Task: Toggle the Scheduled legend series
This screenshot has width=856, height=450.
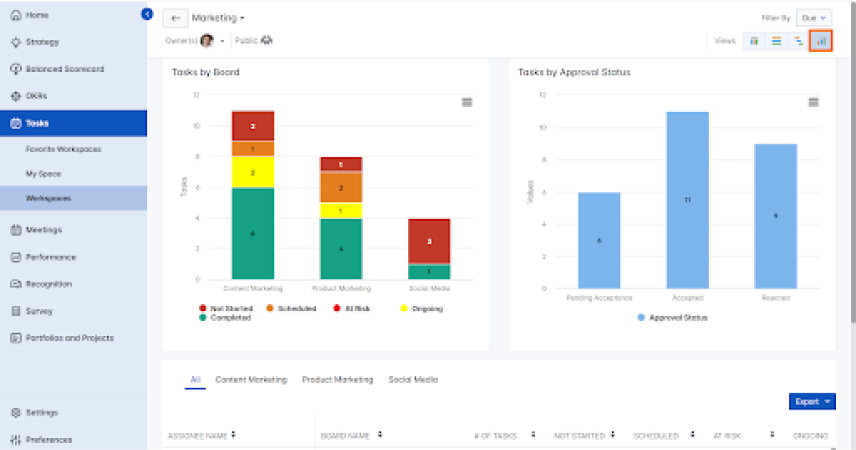Action: 291,309
